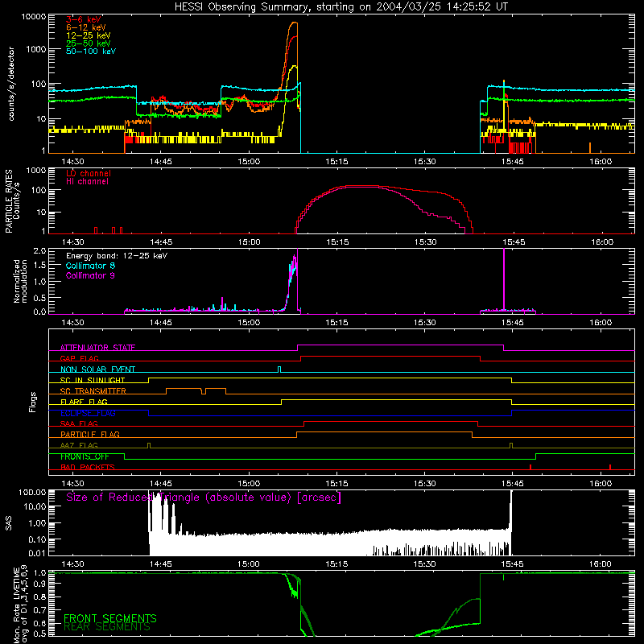Click the NON_SOLAR_EVENT pulse on cyan line

click(279, 369)
